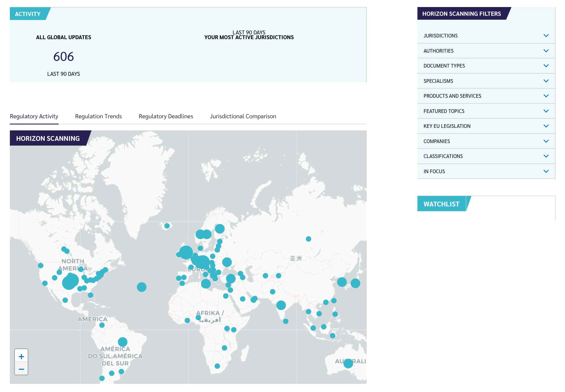Click the large India map marker
The width and height of the screenshot is (565, 392).
pyautogui.click(x=281, y=305)
